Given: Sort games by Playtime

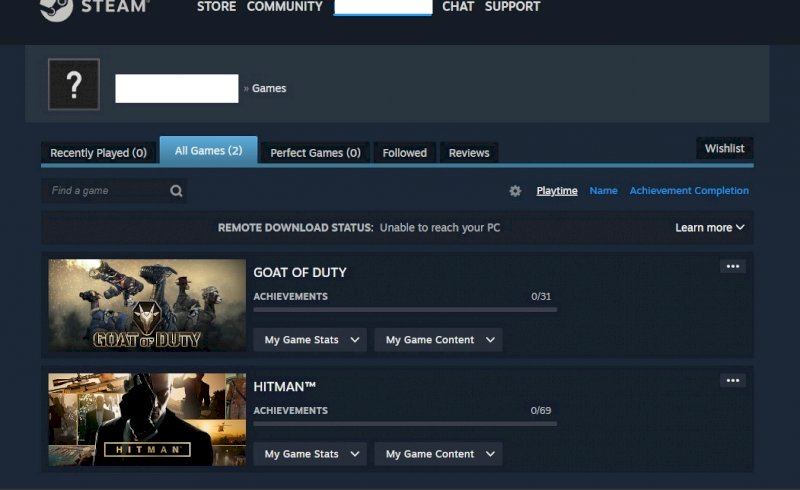Looking at the screenshot, I should 557,190.
